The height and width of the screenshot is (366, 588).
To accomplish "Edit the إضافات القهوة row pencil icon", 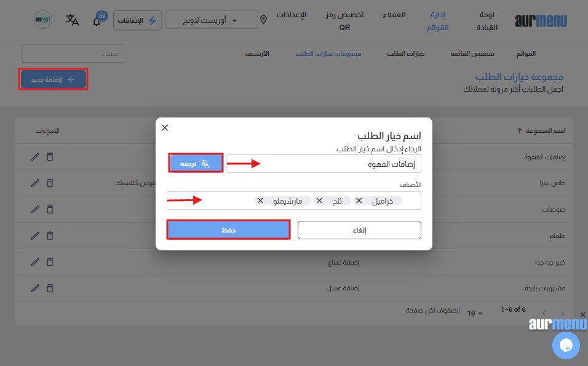I will [35, 156].
